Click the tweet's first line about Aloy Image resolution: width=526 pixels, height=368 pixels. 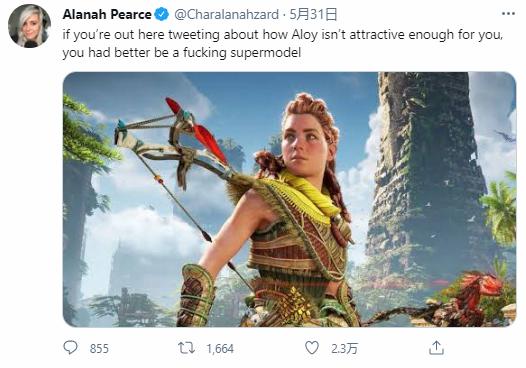pos(283,35)
